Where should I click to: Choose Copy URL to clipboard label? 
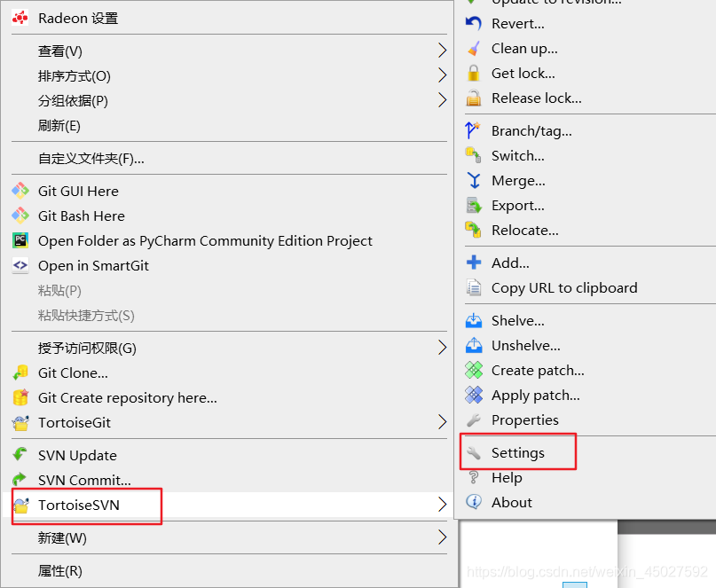click(x=564, y=288)
